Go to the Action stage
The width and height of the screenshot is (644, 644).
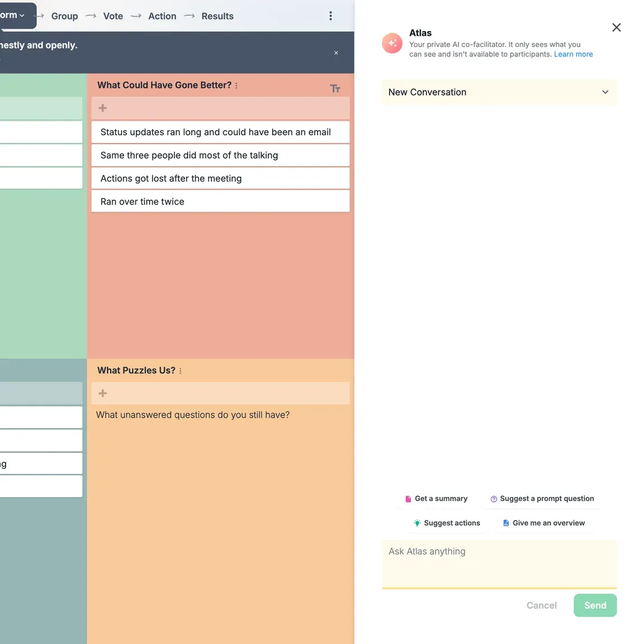click(162, 16)
